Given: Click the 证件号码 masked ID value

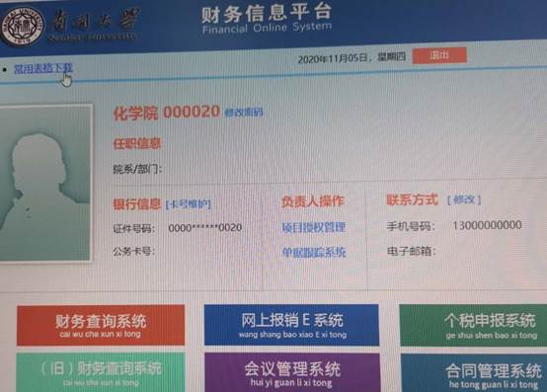Looking at the screenshot, I should click(205, 228).
